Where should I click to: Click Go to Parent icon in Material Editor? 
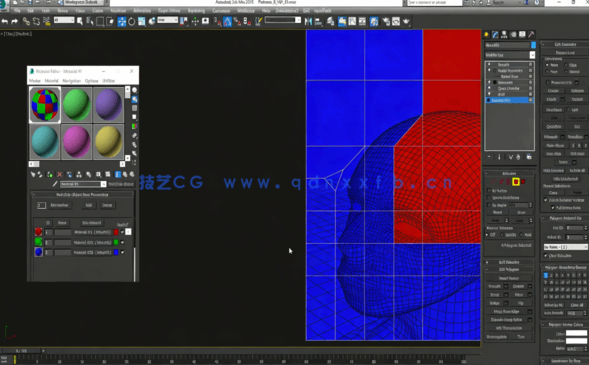point(125,175)
